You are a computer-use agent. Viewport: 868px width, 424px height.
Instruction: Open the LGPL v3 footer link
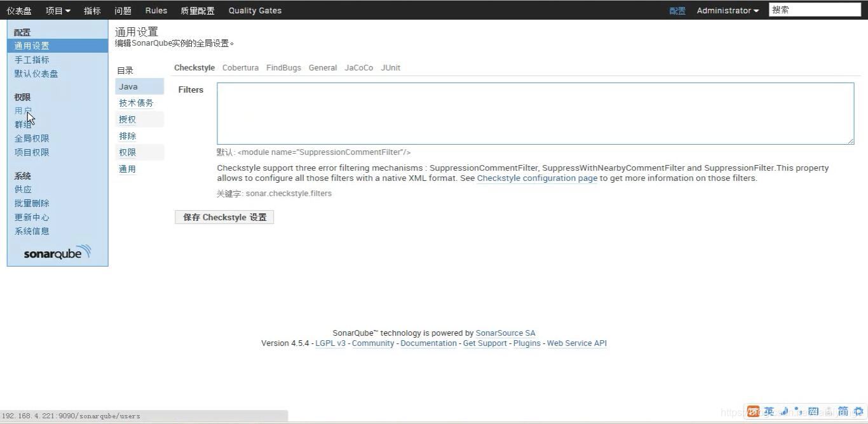click(x=330, y=343)
